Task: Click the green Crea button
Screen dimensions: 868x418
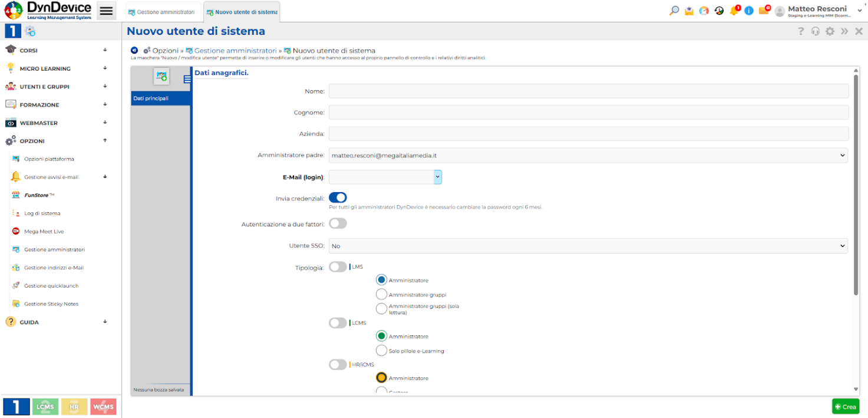Action: click(845, 407)
